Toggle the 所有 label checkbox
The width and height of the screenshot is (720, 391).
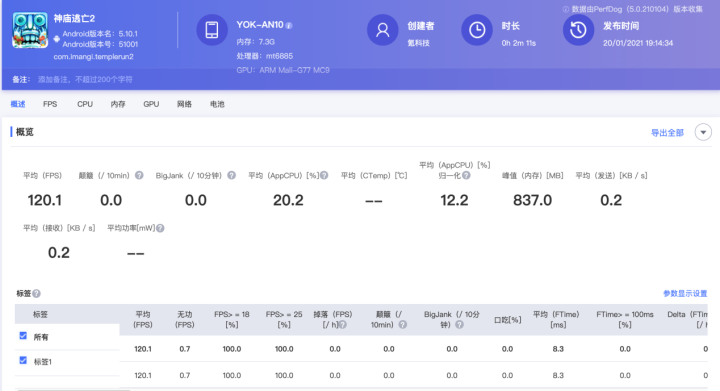coord(23,336)
